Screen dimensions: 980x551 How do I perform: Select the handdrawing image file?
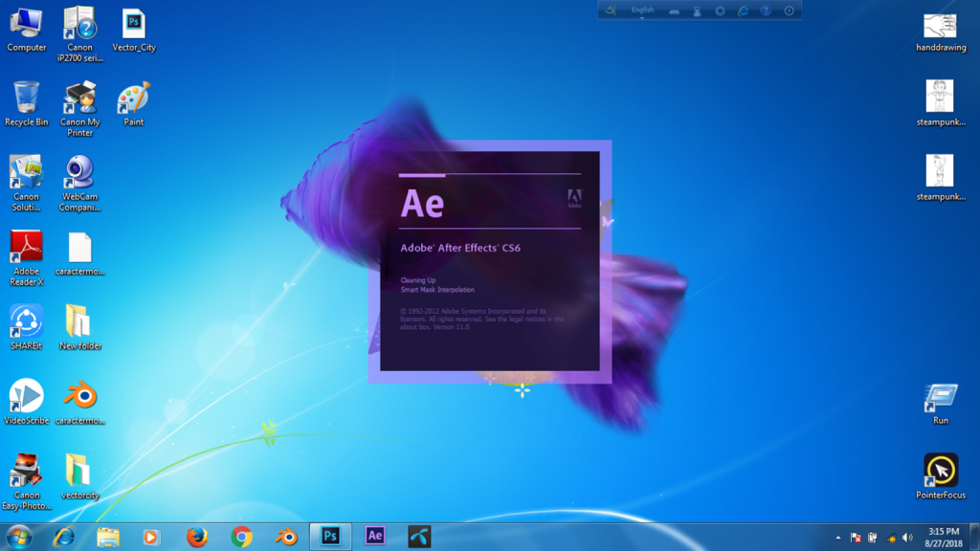941,33
